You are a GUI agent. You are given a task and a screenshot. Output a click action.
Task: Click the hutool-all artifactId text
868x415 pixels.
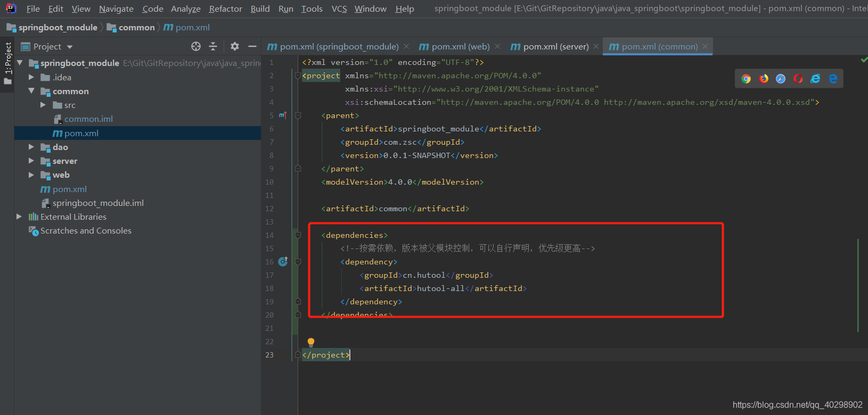(x=440, y=288)
